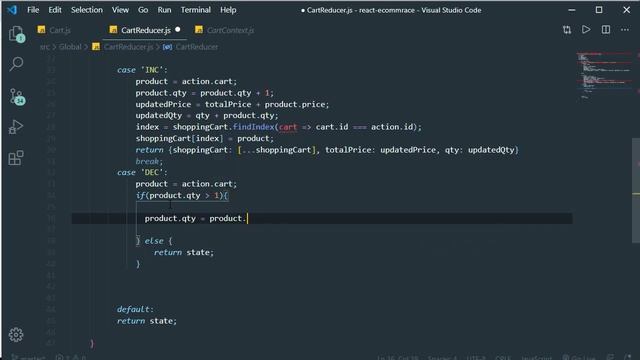
Task: Click the VS Code logo icon
Action: (12, 10)
